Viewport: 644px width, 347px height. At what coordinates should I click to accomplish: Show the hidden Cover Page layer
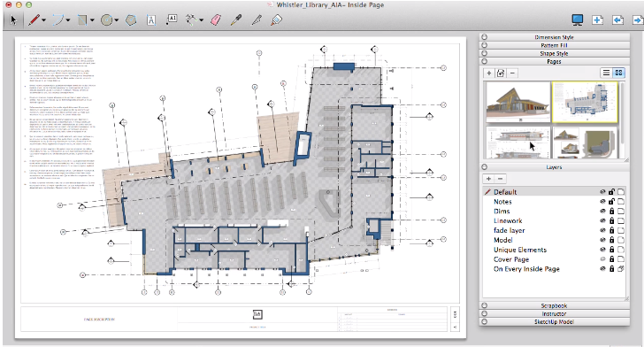click(x=602, y=259)
